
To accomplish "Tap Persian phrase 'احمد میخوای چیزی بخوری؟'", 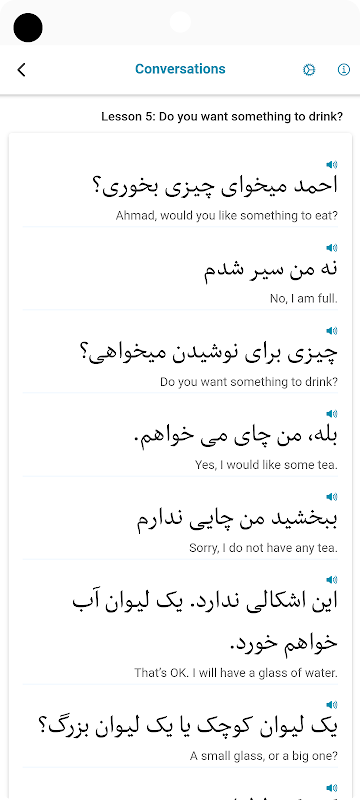I will [x=215, y=187].
